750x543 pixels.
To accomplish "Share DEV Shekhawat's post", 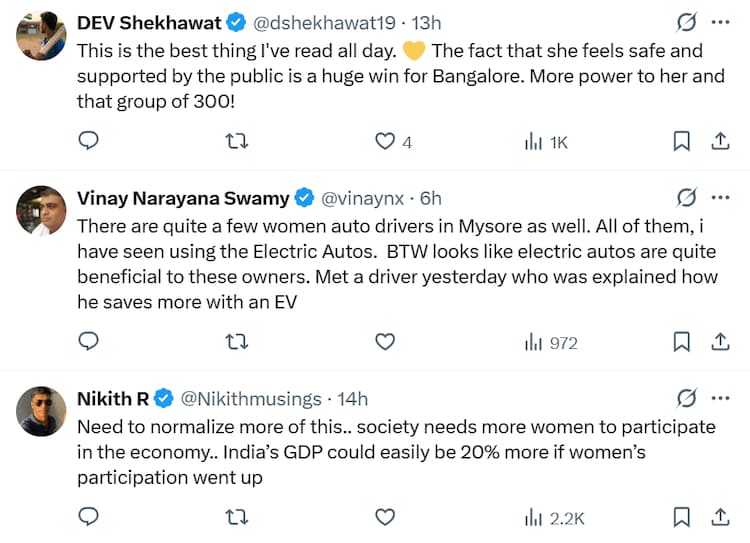I will [x=719, y=142].
